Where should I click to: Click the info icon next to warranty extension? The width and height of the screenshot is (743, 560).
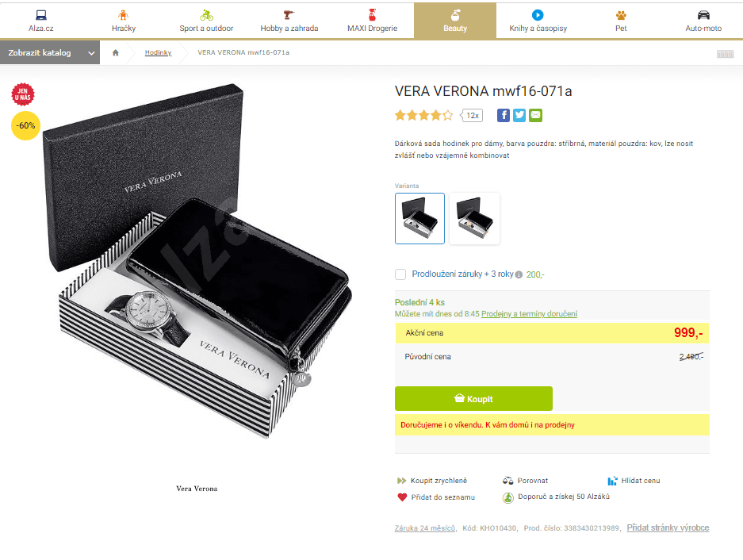pyautogui.click(x=519, y=274)
